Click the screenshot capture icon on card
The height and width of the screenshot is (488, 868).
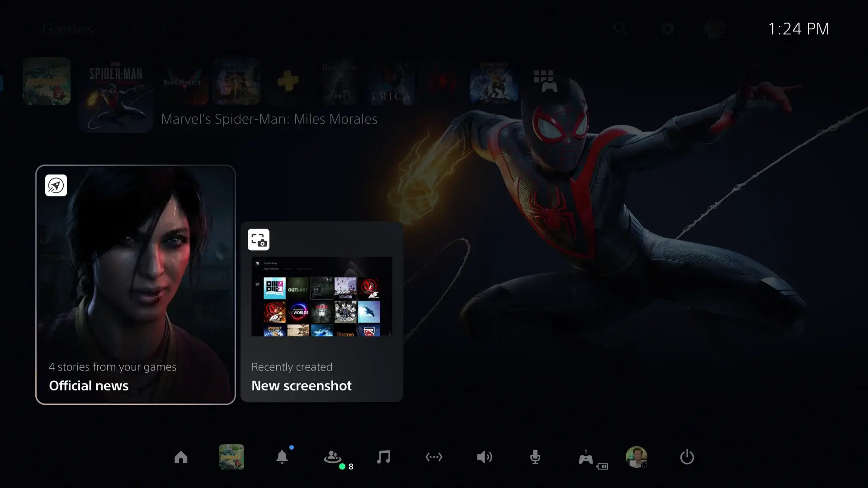(x=259, y=239)
